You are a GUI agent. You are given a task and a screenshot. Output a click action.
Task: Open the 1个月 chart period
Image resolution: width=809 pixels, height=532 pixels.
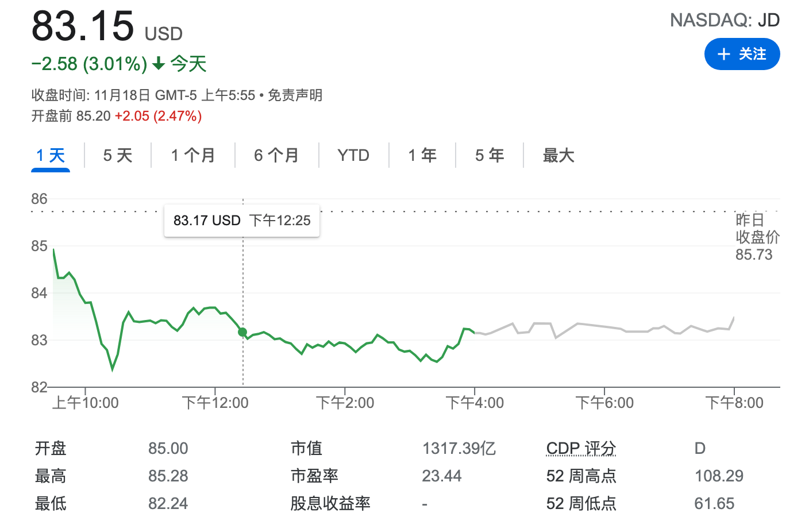point(192,155)
